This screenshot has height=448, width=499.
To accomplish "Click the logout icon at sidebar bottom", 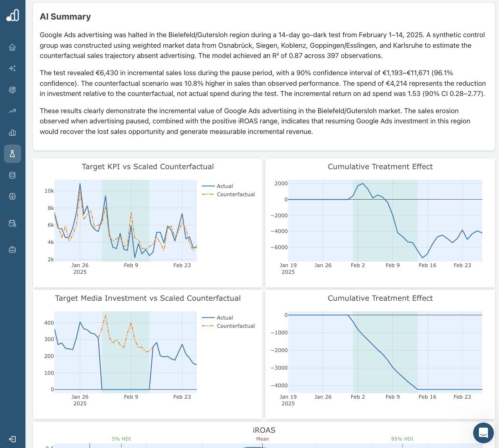I will pyautogui.click(x=13, y=439).
